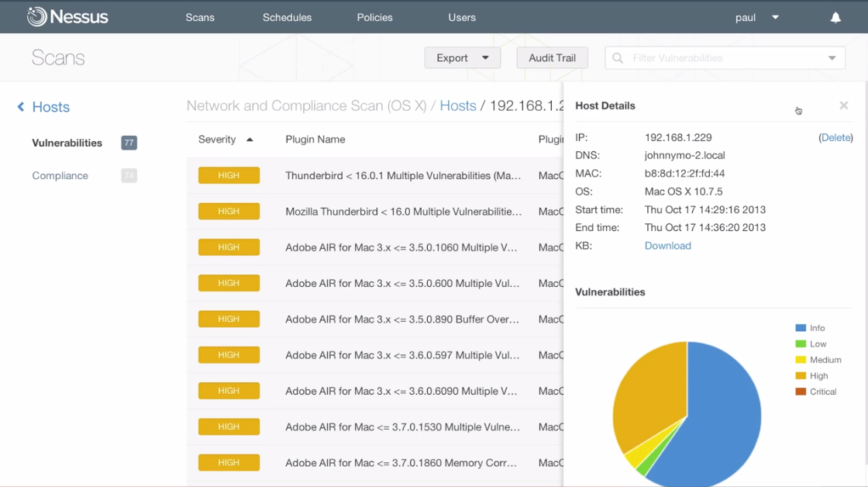
Task: Click the Delete host link
Action: (835, 137)
